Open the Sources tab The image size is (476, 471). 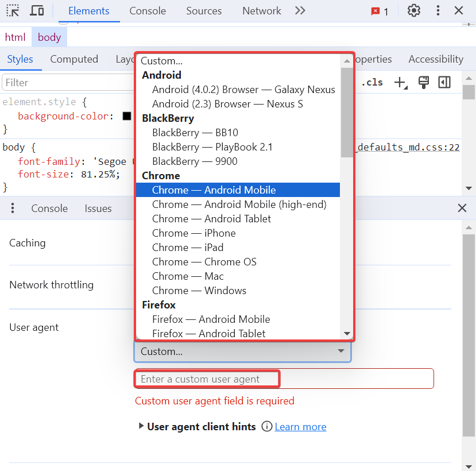204,11
